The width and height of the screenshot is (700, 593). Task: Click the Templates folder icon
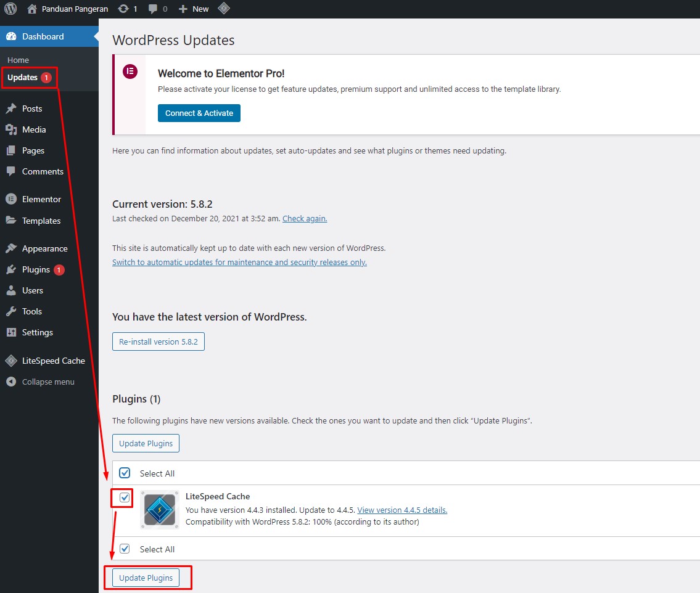(11, 221)
